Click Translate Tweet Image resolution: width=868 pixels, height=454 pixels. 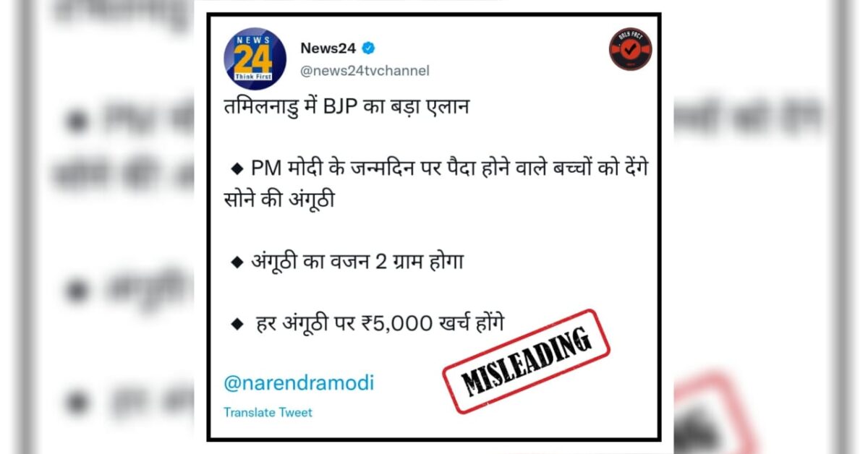[x=268, y=413]
